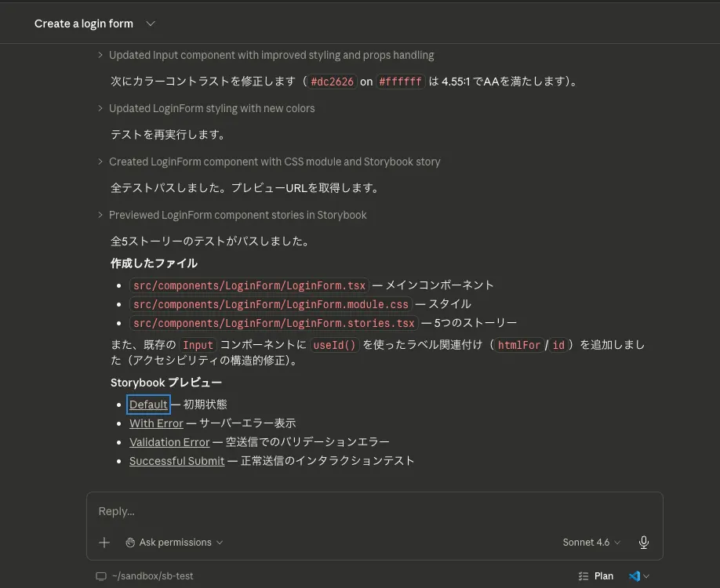The image size is (720, 588).
Task: Click the microphone voice input icon
Action: click(644, 542)
